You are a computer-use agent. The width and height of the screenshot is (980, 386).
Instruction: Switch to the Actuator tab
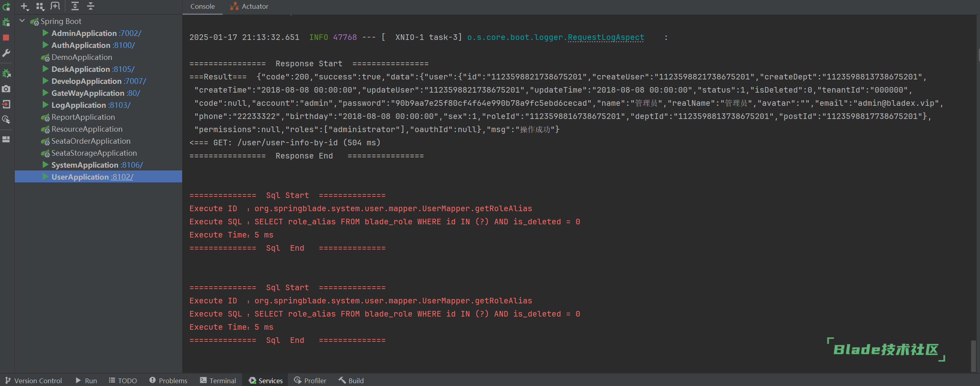click(x=249, y=6)
